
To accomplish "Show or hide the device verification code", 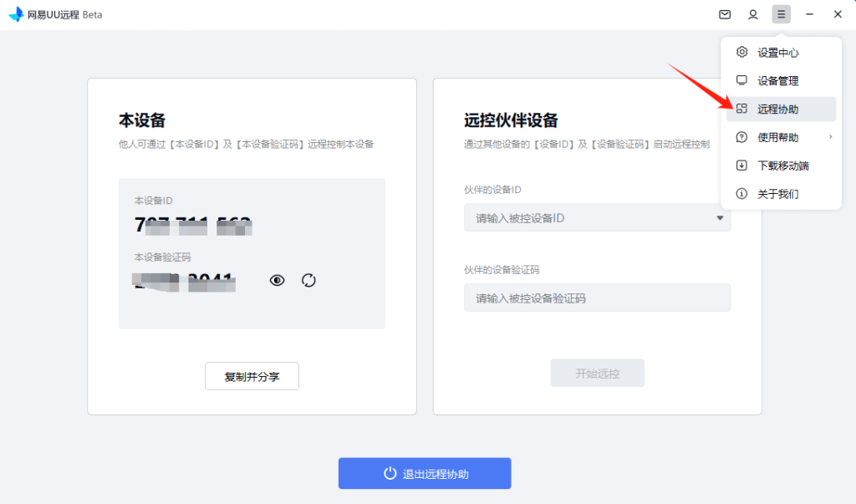I will (x=277, y=280).
